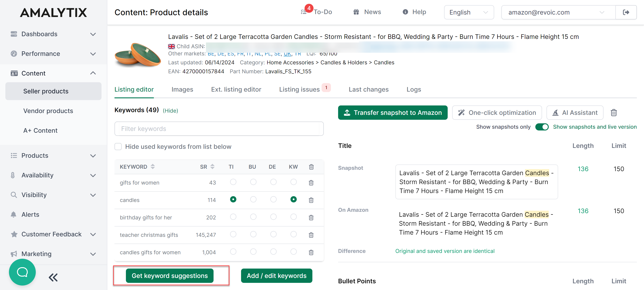Screen dimensions: 644x290
Task: Select the TI radio button for 'gifts for women'
Action: [233, 182]
